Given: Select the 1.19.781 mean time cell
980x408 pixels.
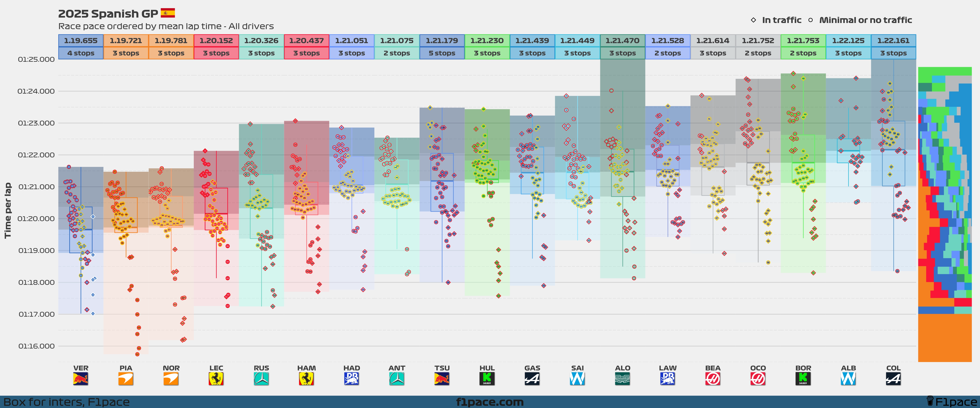Looking at the screenshot, I should click(171, 41).
